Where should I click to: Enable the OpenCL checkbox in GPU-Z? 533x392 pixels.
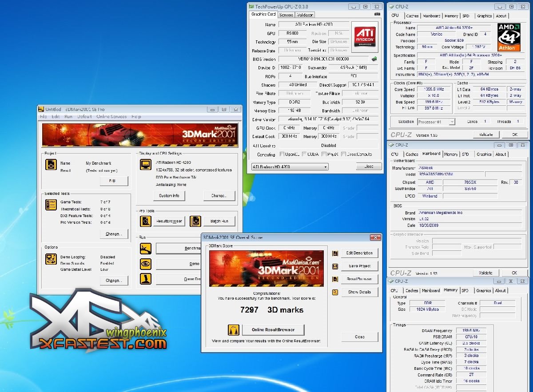[x=282, y=154]
